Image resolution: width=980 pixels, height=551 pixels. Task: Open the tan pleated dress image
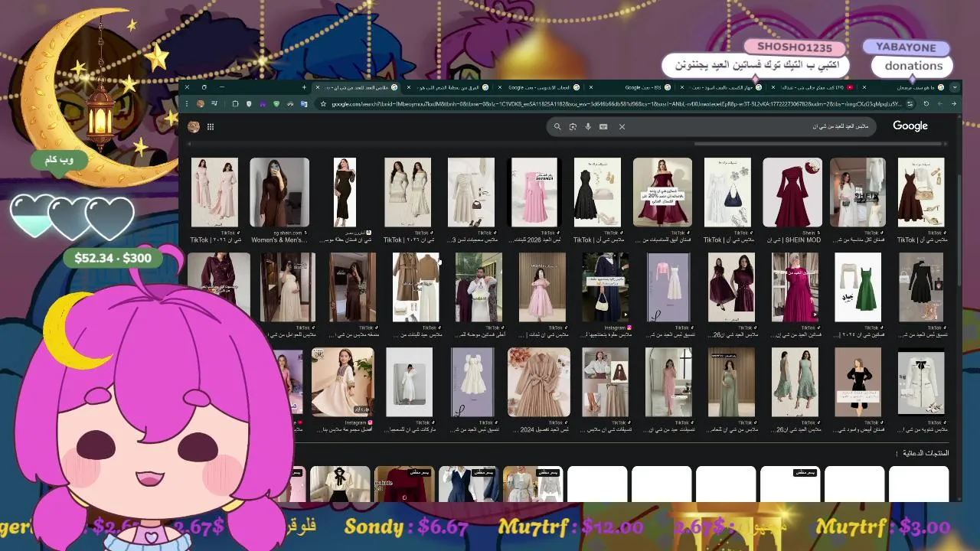[x=538, y=382]
